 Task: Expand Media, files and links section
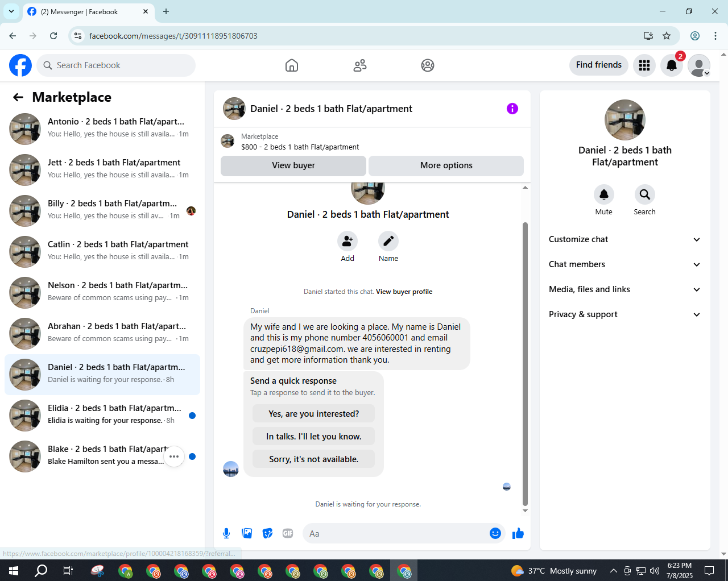[x=625, y=289]
